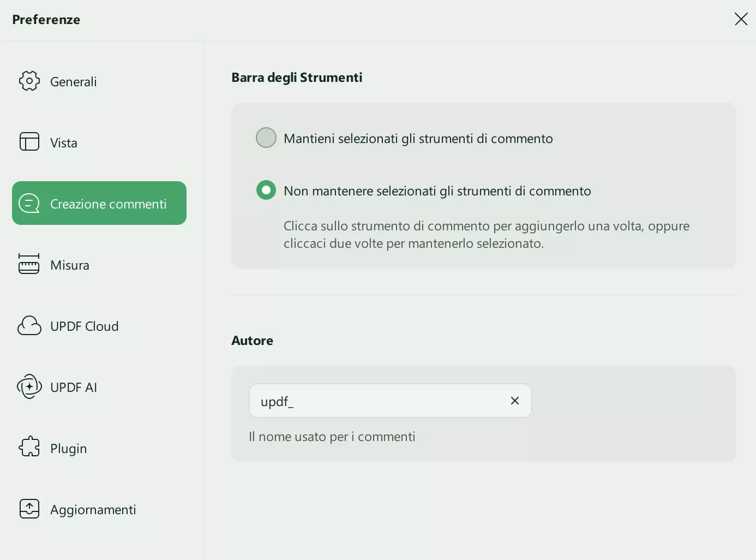Click the Creazione commenti speech bubble icon

29,204
